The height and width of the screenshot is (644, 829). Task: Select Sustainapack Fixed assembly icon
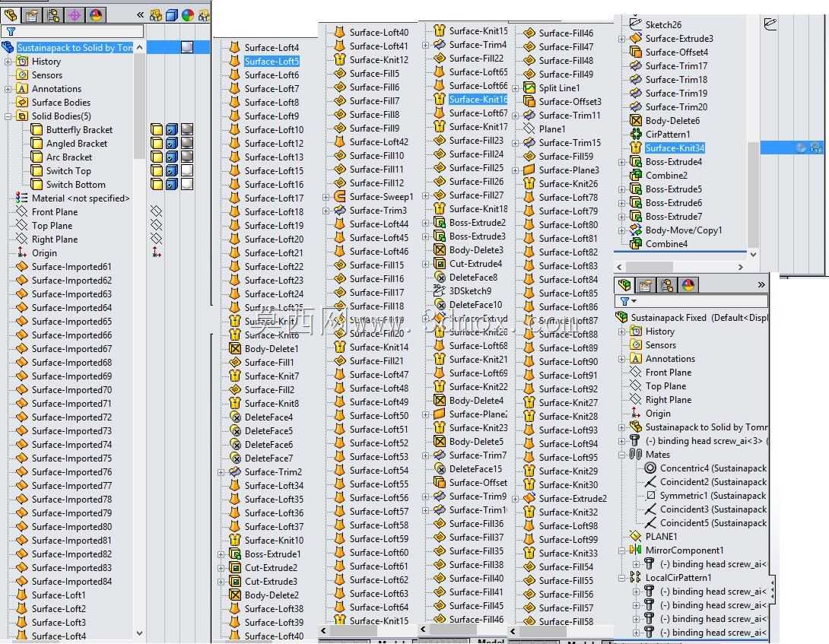click(622, 317)
